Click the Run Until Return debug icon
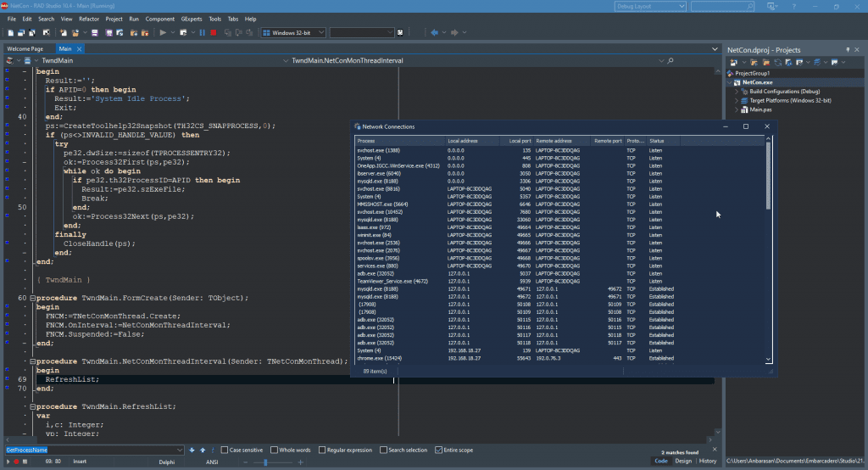The image size is (868, 470). (250, 33)
